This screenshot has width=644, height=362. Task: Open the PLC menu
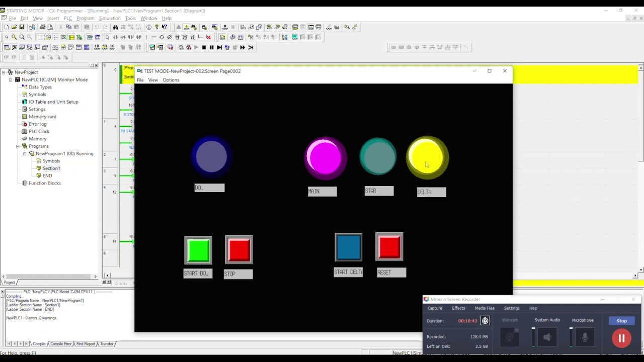click(68, 18)
